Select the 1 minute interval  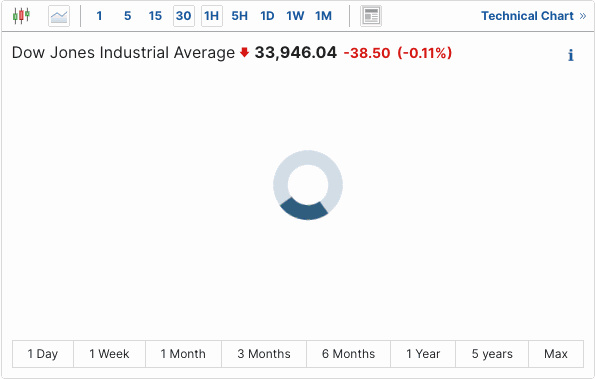(99, 16)
